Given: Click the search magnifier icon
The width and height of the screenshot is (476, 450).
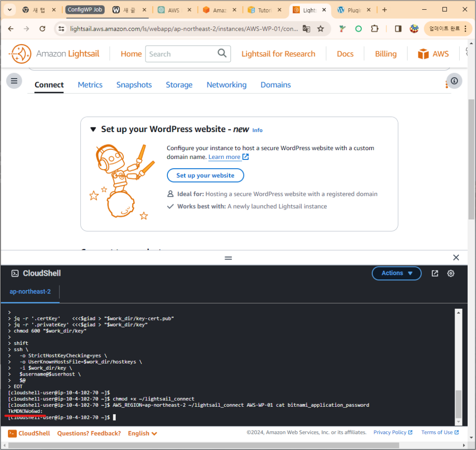Looking at the screenshot, I should 222,53.
